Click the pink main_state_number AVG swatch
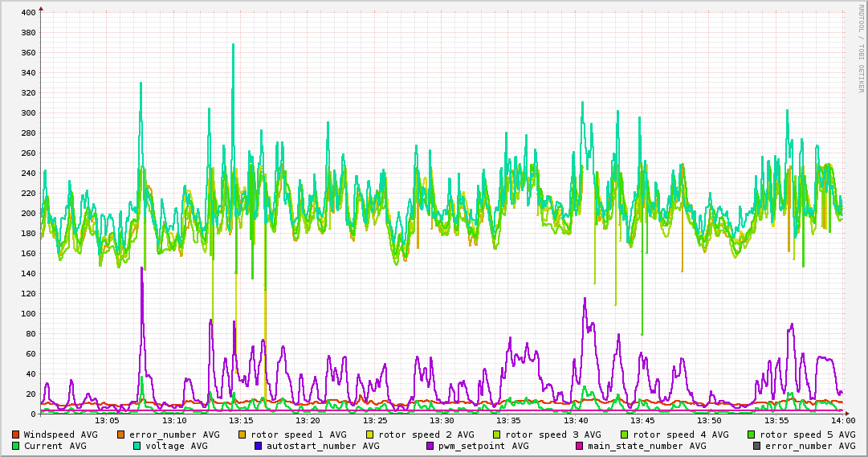Viewport: 868px width, 457px height. 580,446
